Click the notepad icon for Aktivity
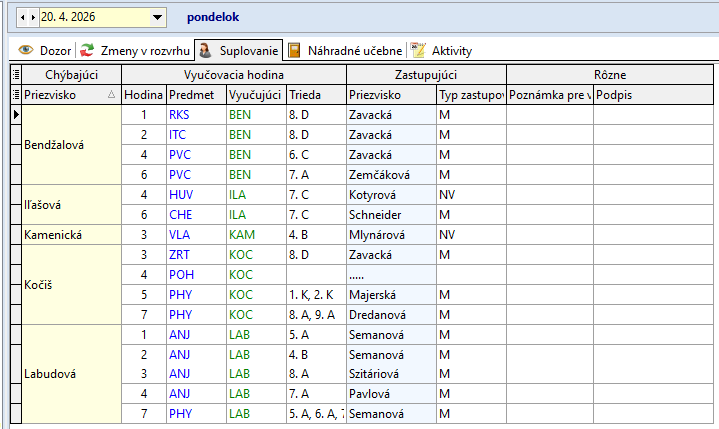Viewport: 719px width, 429px height. pyautogui.click(x=419, y=50)
